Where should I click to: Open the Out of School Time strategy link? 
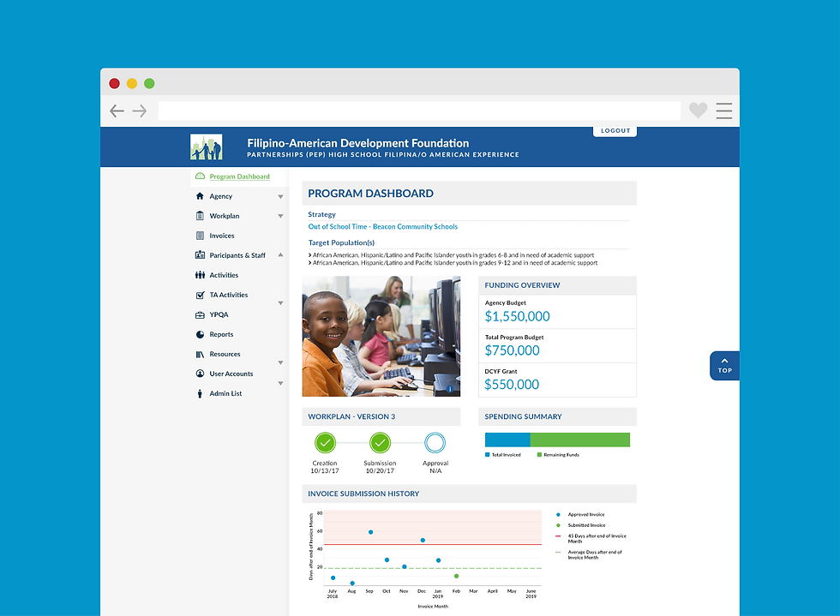coord(383,226)
